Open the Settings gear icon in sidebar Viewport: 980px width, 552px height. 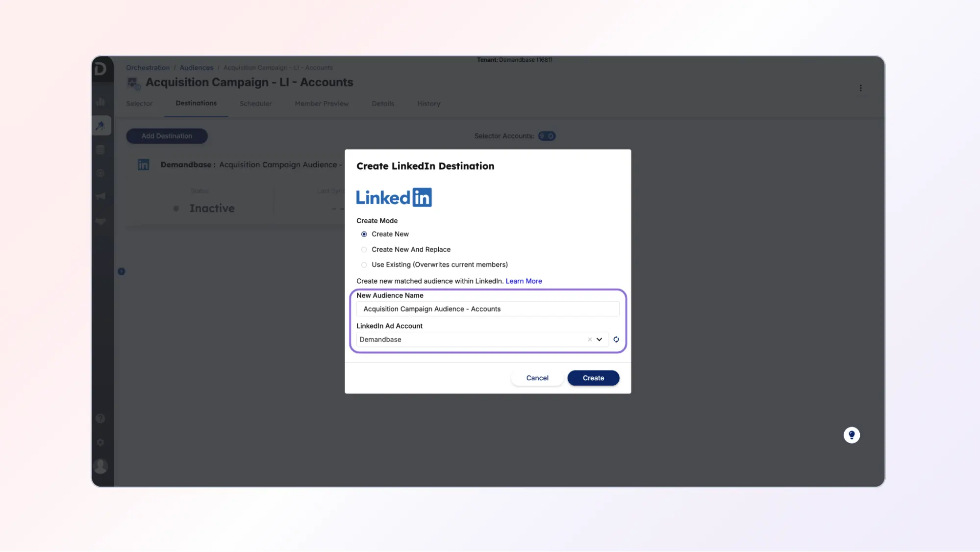(x=101, y=442)
